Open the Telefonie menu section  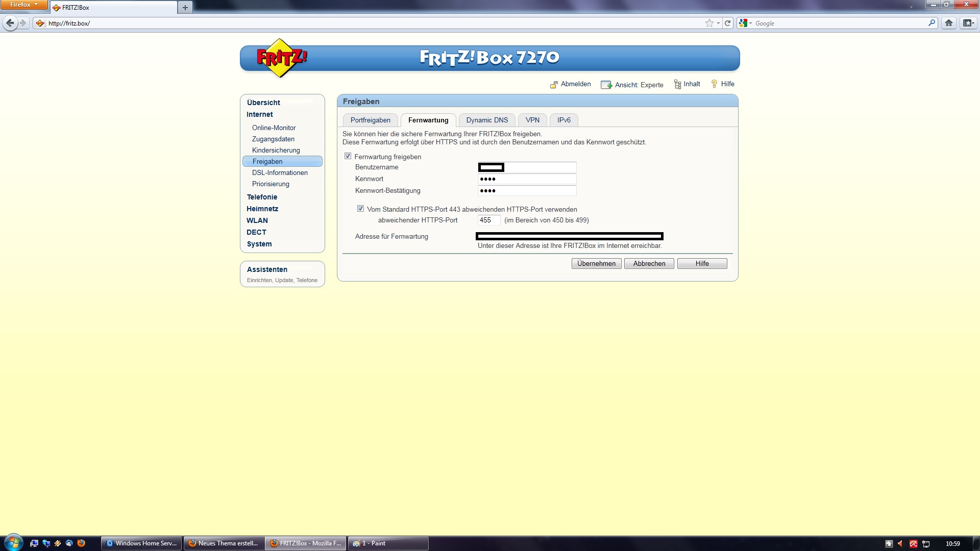pos(262,197)
